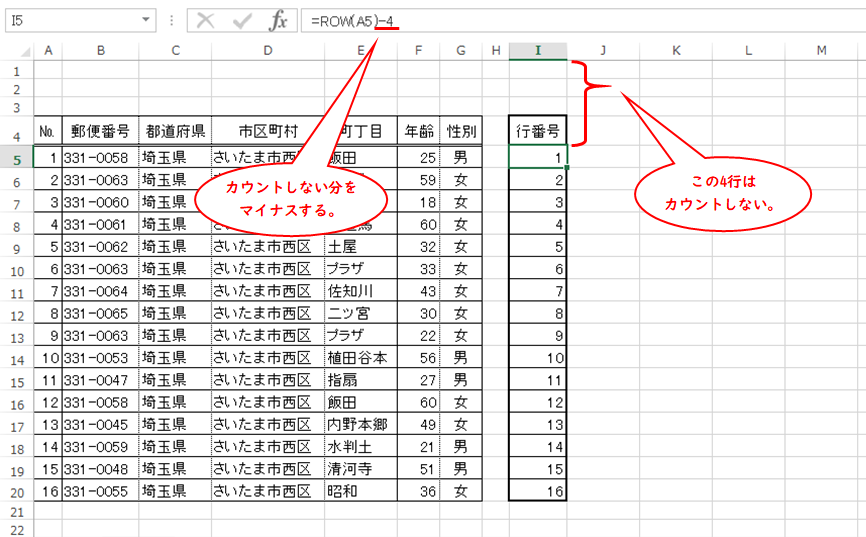Click the 性別 column header cell
Viewport: 866px width, 537px height.
pyautogui.click(x=460, y=130)
